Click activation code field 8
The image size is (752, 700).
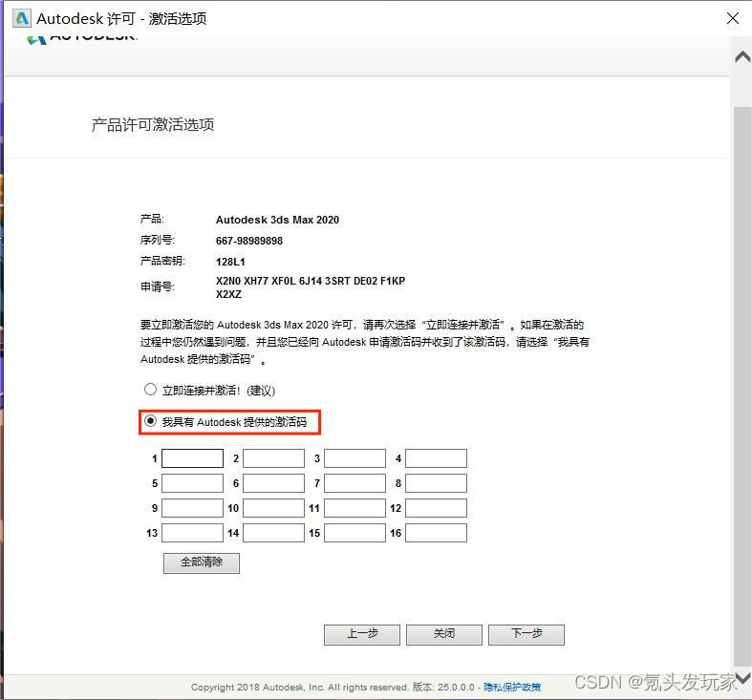click(x=436, y=483)
